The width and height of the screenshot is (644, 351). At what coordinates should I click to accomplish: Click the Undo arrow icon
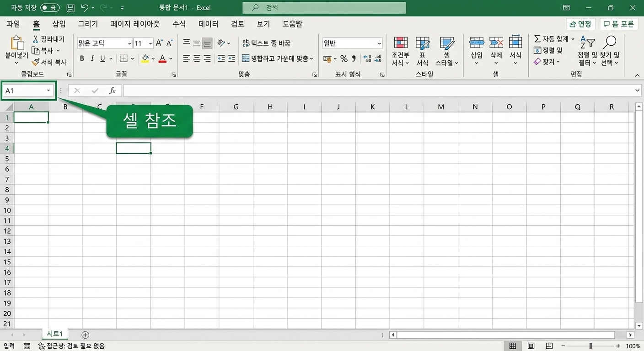(84, 8)
